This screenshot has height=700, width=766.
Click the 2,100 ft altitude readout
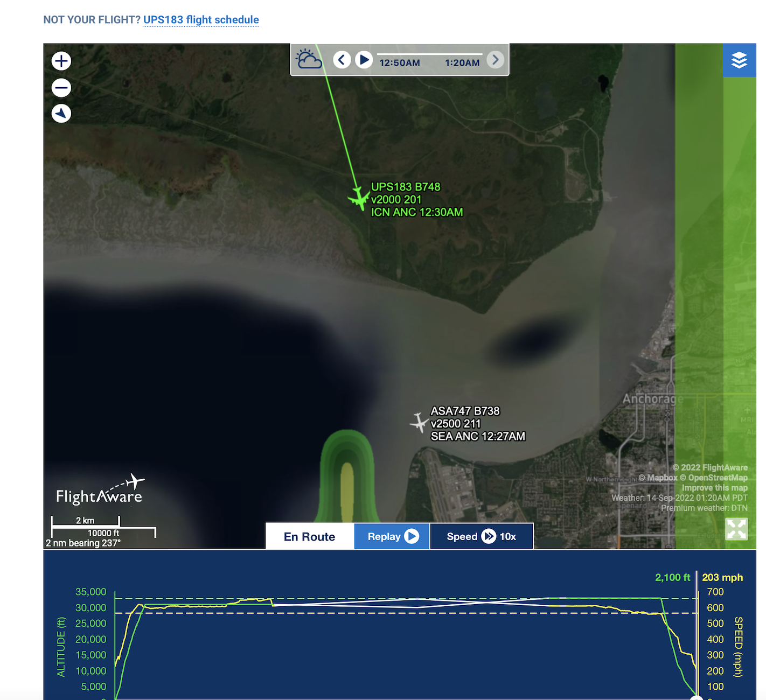[672, 577]
